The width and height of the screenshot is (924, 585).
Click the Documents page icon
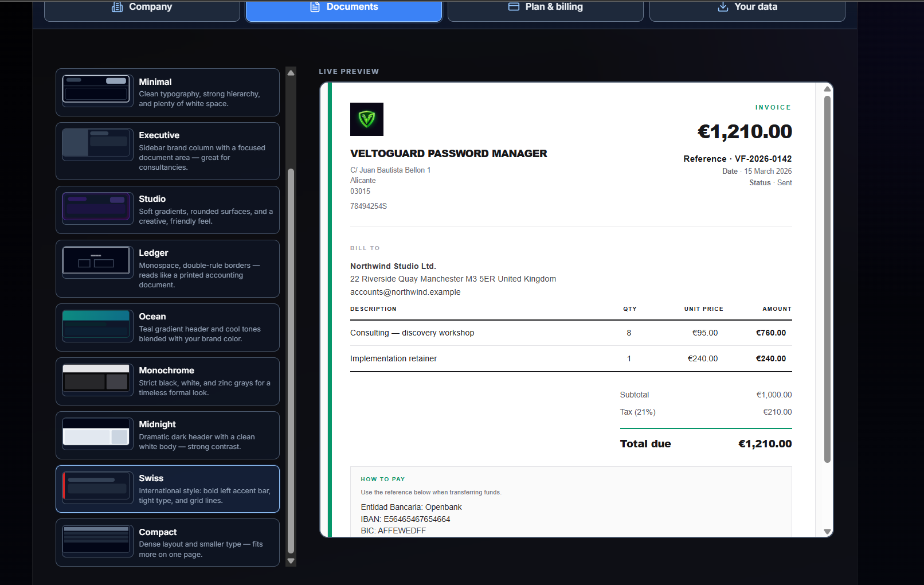pyautogui.click(x=315, y=7)
